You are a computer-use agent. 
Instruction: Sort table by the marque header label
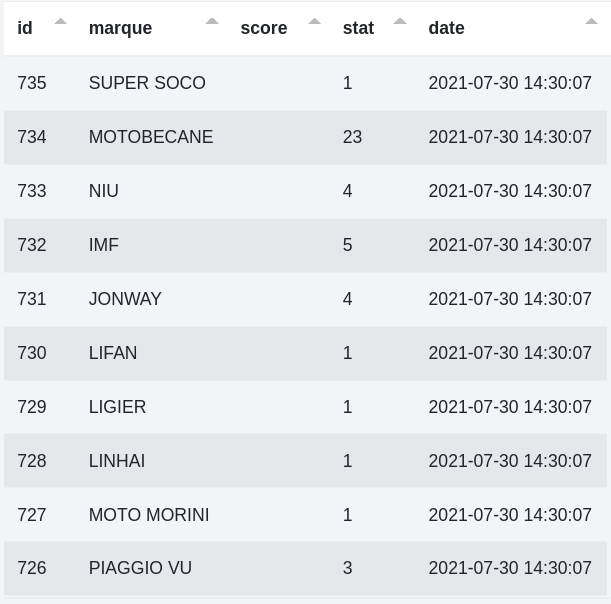pyautogui.click(x=120, y=28)
